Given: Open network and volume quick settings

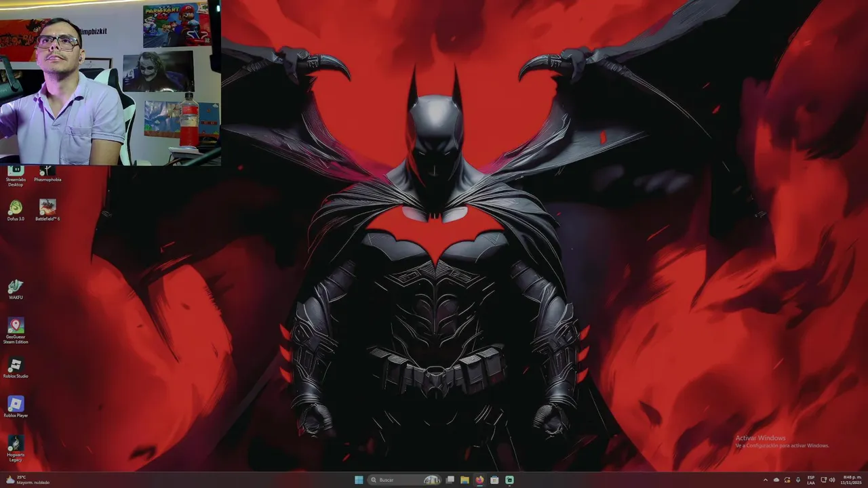Looking at the screenshot, I should point(828,480).
